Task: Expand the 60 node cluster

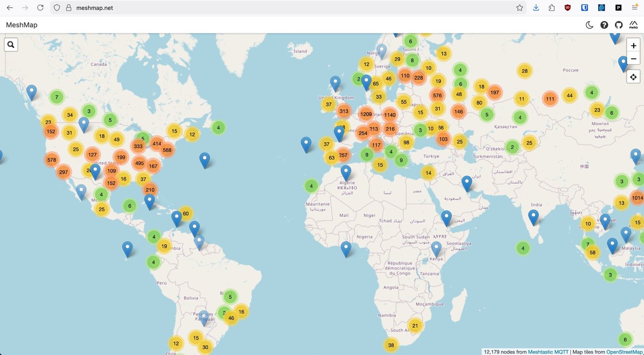Action: [186, 213]
